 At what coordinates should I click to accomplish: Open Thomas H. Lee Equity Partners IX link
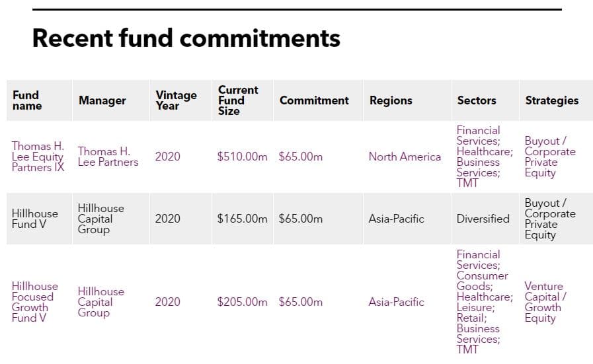pos(38,157)
